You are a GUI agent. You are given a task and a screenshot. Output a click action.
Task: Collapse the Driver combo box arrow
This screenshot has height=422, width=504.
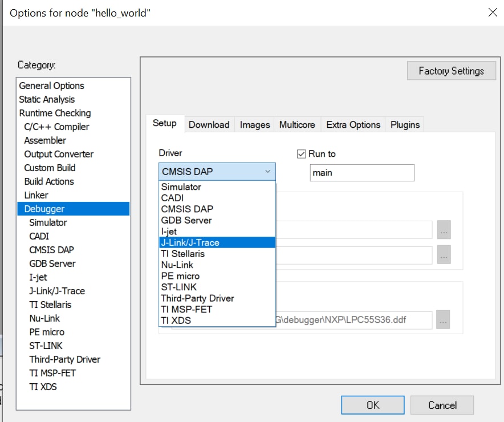[x=267, y=172]
